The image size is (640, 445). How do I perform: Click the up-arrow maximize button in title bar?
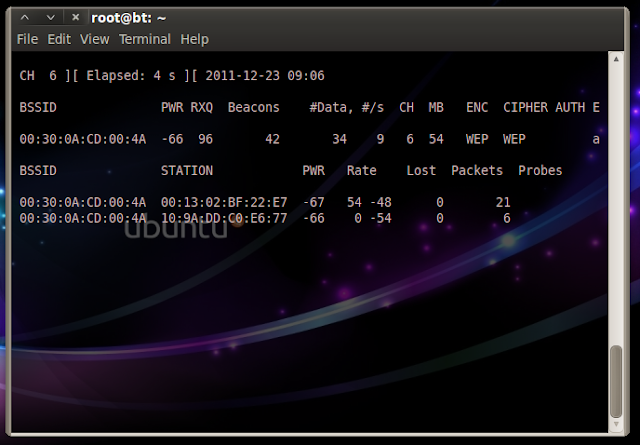[24, 18]
